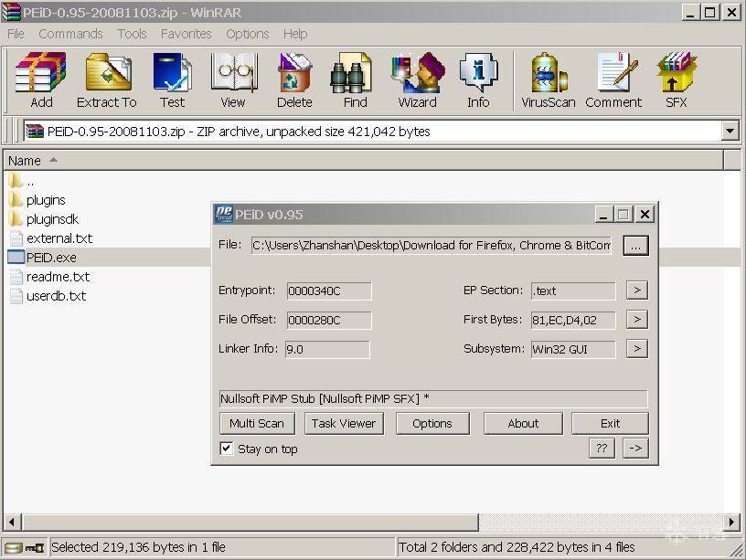Open the Tools menu
This screenshot has width=746, height=560.
pos(132,34)
